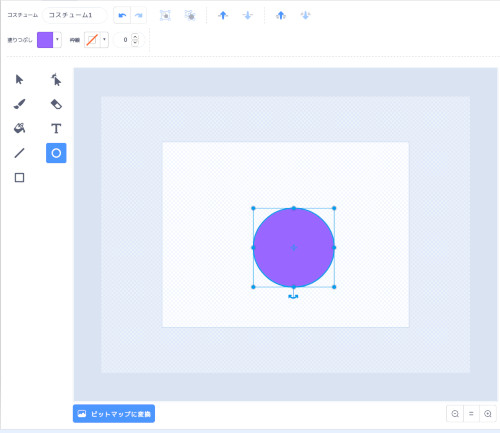Click the Ungroup objects icon
Viewport: 500px width, 433px height.
click(x=190, y=15)
